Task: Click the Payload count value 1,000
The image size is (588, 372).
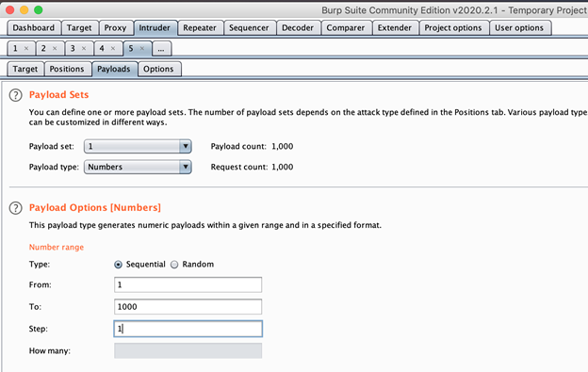Action: (283, 147)
